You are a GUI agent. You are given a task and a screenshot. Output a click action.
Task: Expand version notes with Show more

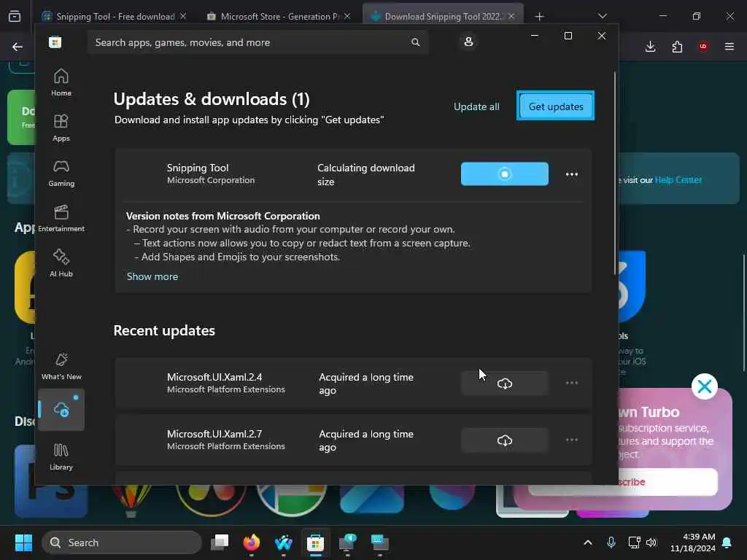tap(152, 276)
